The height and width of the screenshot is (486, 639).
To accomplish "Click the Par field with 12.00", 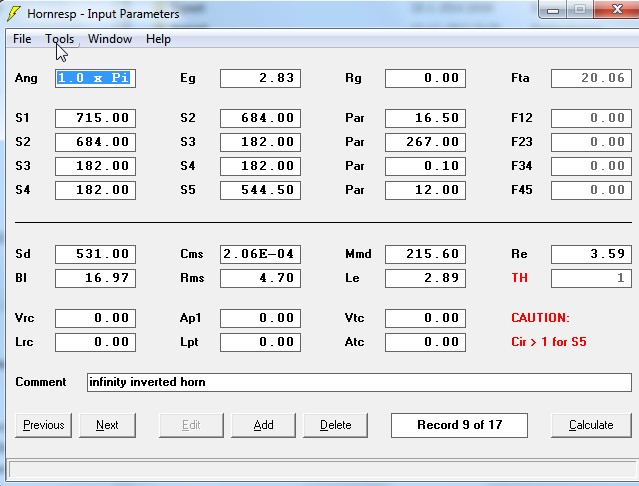I will click(x=425, y=190).
